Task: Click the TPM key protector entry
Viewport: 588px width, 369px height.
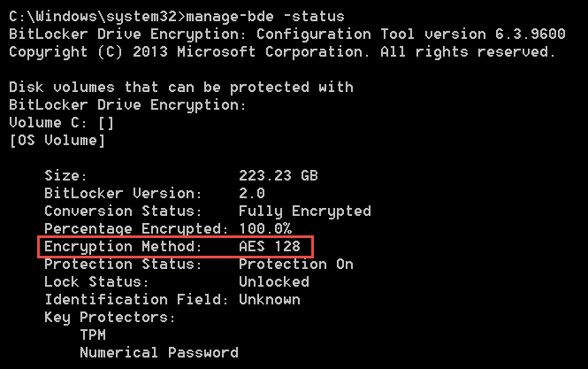Action: (x=93, y=334)
